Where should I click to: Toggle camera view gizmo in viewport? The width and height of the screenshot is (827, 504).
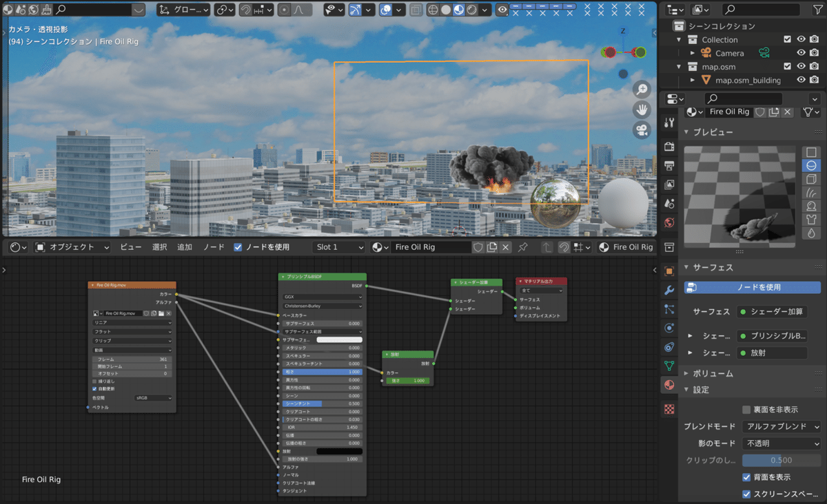coord(642,129)
